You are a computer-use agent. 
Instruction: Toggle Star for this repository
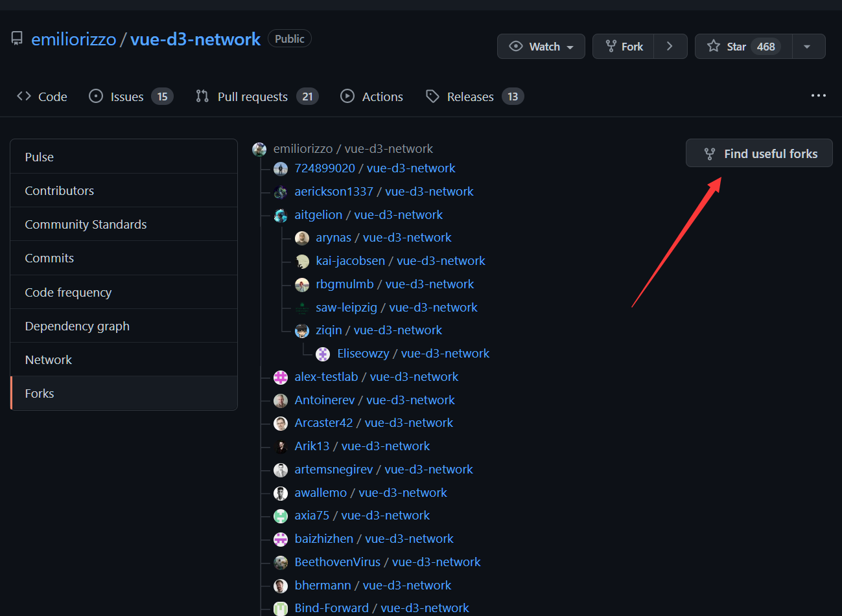[x=743, y=47]
